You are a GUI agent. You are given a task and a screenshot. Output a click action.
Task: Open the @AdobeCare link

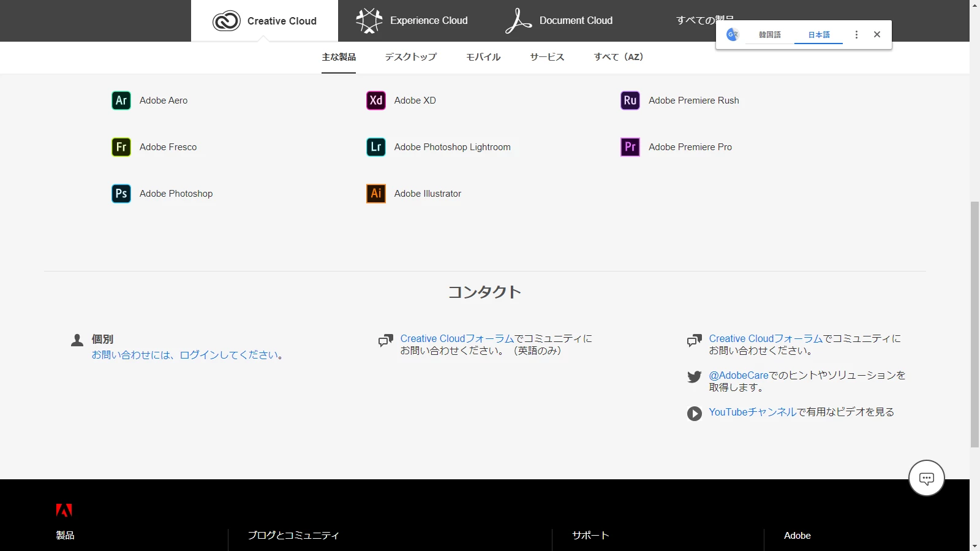point(739,375)
